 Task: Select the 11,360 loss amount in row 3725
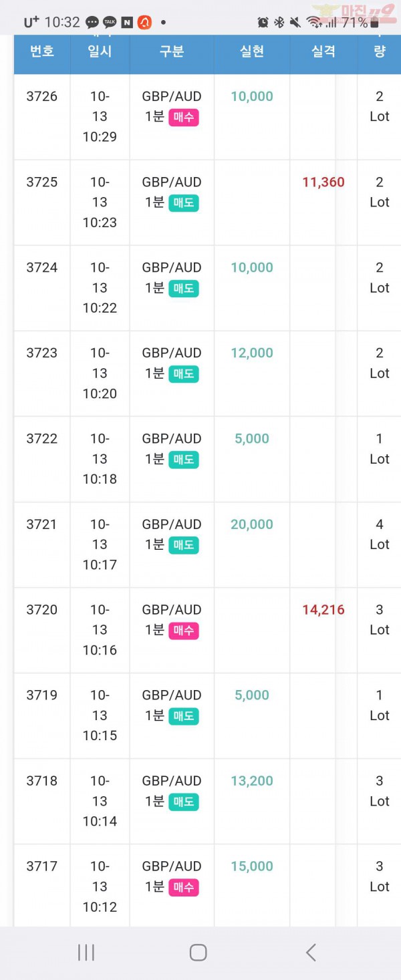coord(323,182)
